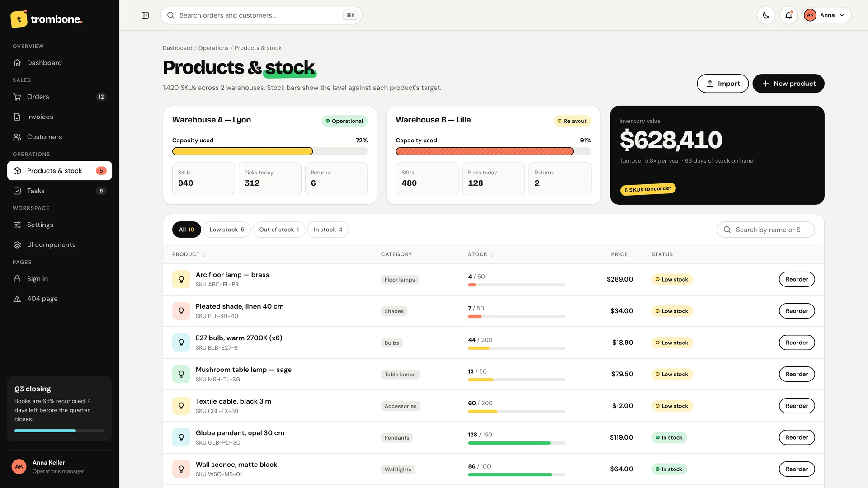The image size is (868, 488).
Task: Click Warehouse A capacity bar
Action: point(270,151)
